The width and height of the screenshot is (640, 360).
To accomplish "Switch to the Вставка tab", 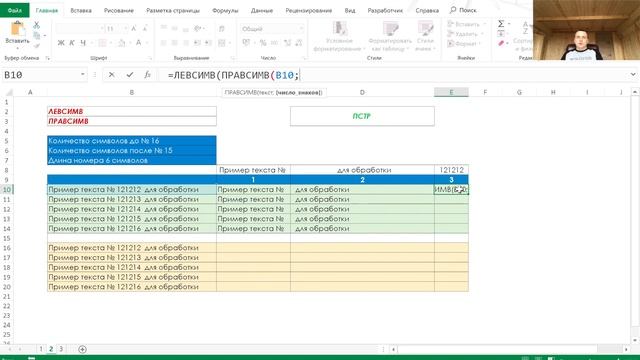I will [81, 10].
